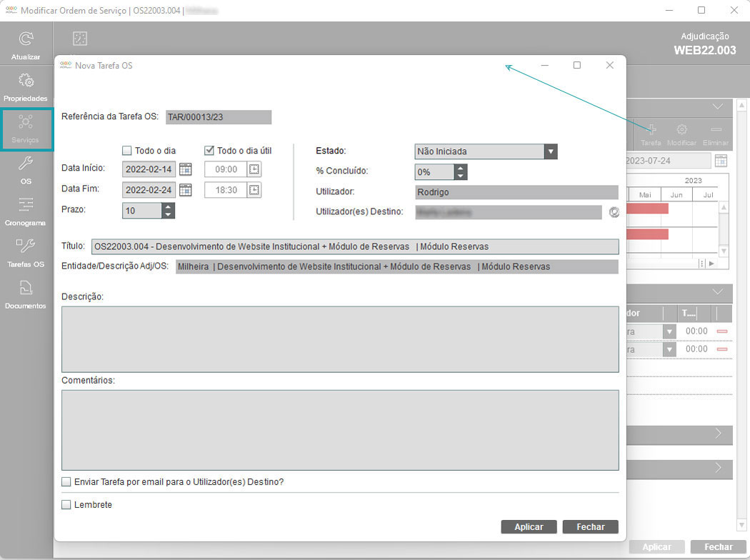Select the OS wrench icon in sidebar
The image size is (750, 560).
click(x=26, y=163)
